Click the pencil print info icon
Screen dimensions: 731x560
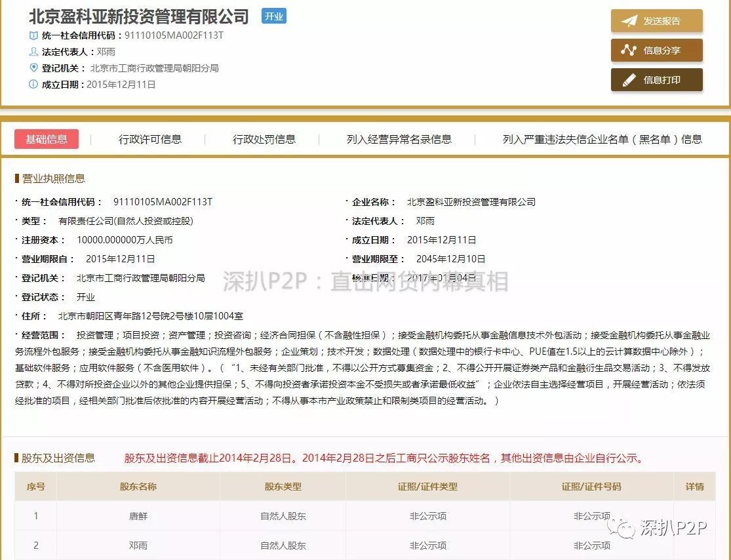tap(629, 80)
